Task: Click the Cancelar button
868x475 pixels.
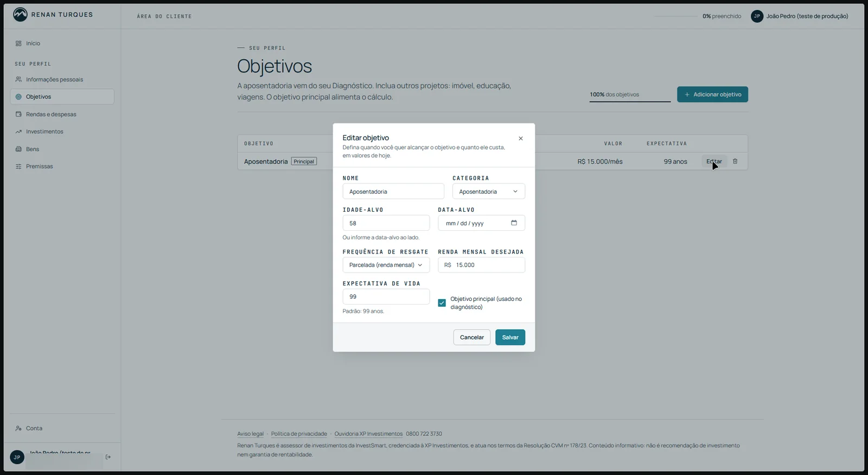Action: tap(472, 337)
